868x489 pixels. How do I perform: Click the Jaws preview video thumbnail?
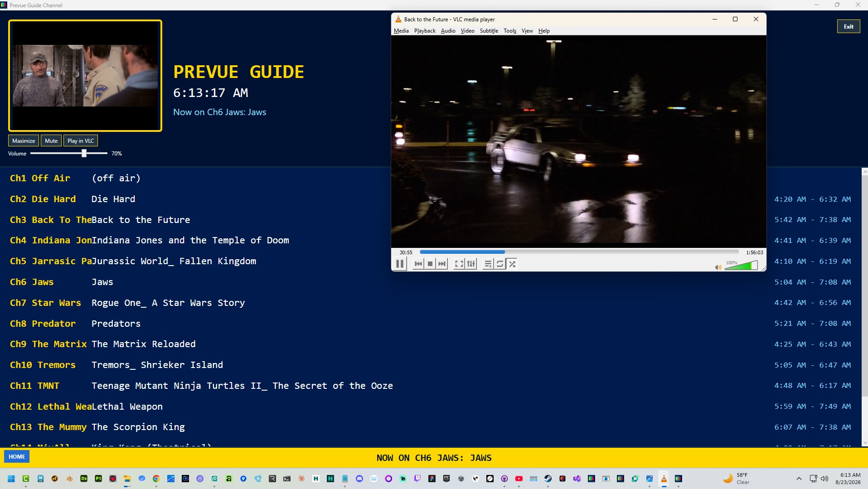(85, 76)
